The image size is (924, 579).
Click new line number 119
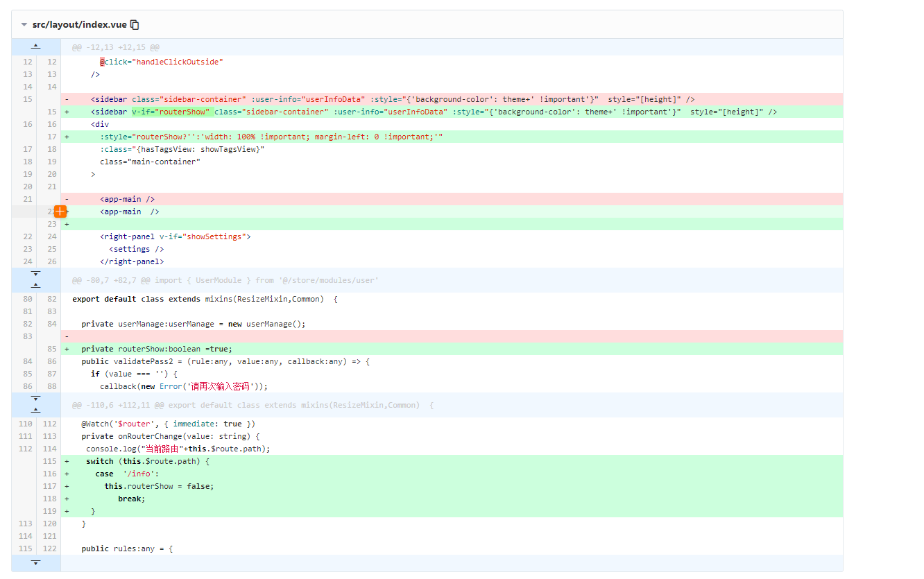(50, 511)
